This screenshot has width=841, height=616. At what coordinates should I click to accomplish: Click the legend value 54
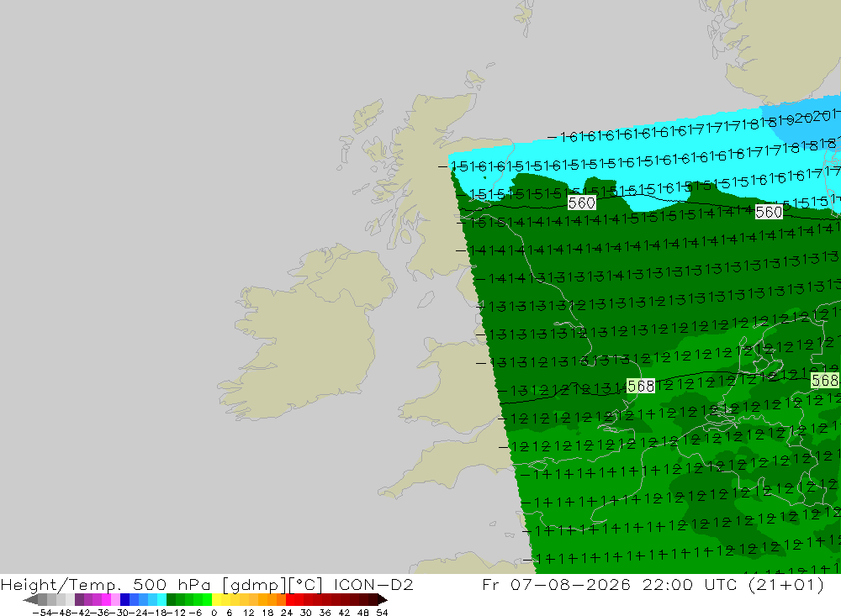[x=382, y=613]
